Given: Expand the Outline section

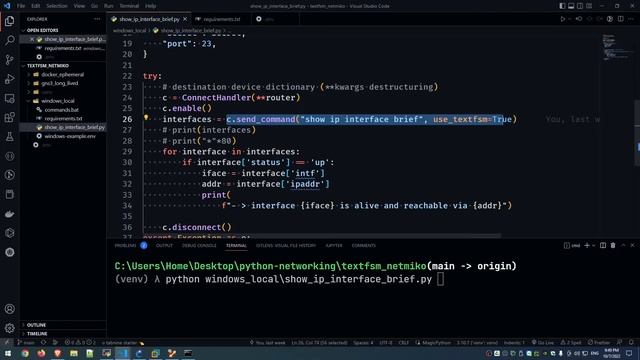Looking at the screenshot, I should [36, 325].
